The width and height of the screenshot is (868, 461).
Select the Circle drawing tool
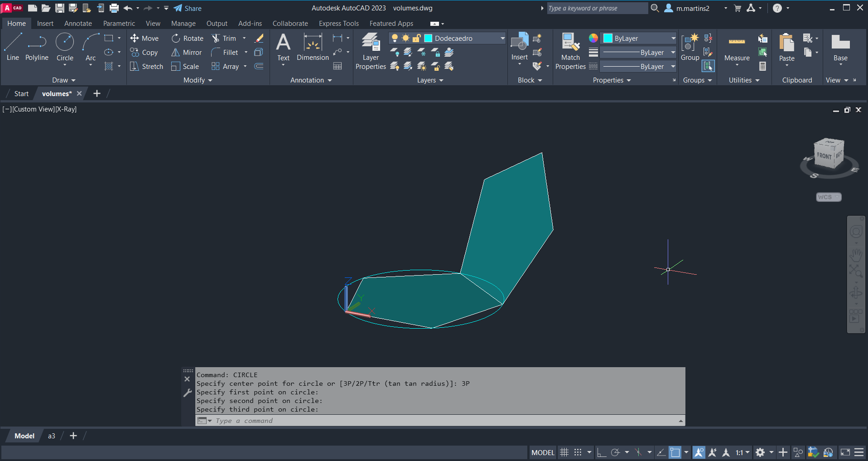click(x=65, y=47)
